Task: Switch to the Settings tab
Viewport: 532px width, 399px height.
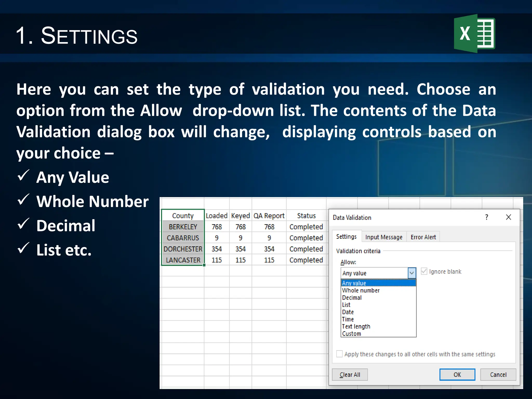Action: click(346, 237)
